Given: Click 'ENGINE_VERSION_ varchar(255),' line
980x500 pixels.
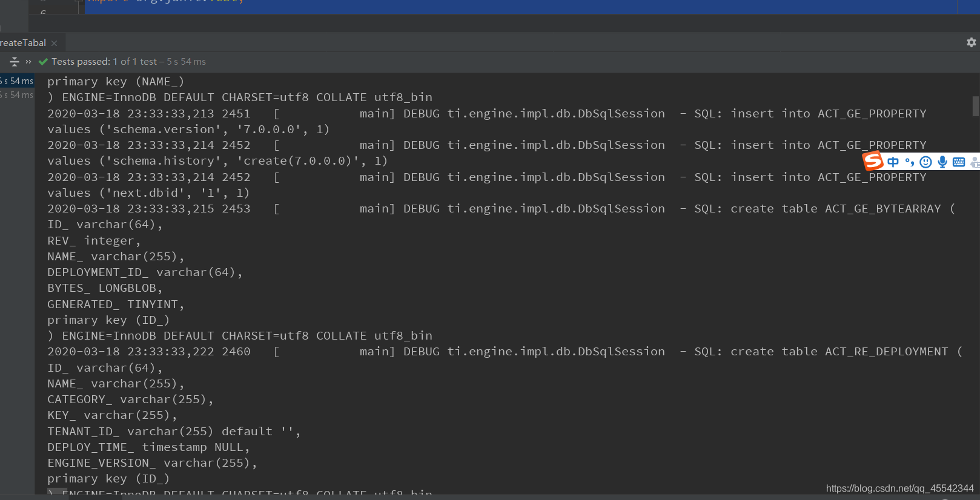Looking at the screenshot, I should tap(152, 463).
